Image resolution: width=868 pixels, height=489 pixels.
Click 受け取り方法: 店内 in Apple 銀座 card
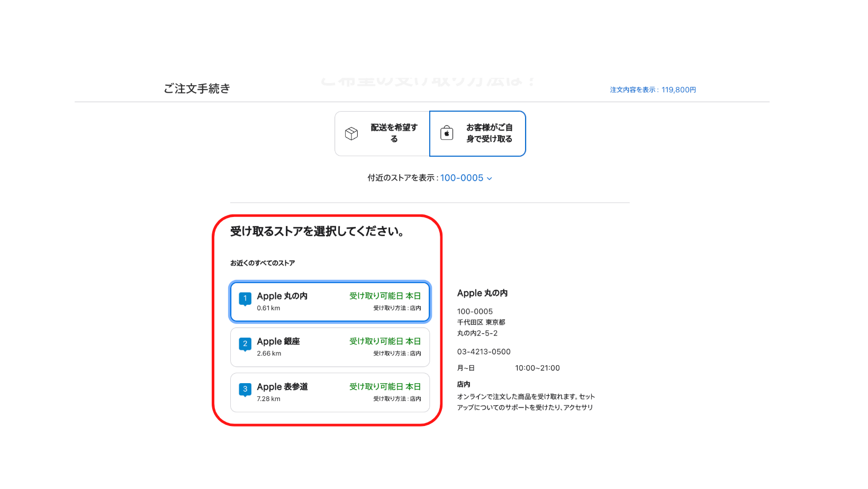[x=397, y=354]
